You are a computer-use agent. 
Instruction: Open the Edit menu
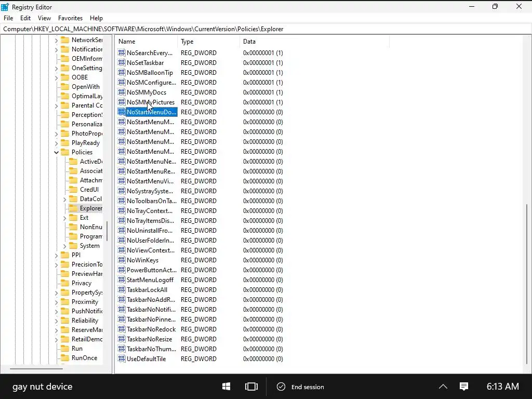coord(25,18)
